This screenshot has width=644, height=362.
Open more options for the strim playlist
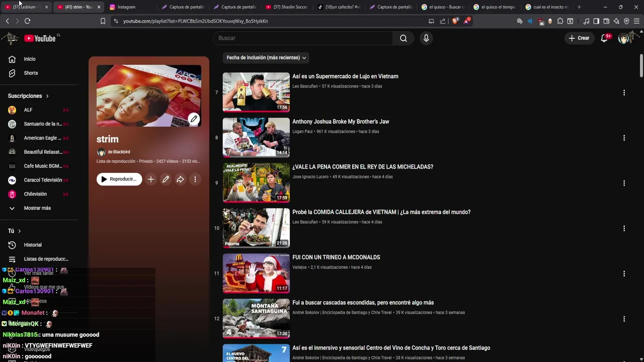pos(195,179)
